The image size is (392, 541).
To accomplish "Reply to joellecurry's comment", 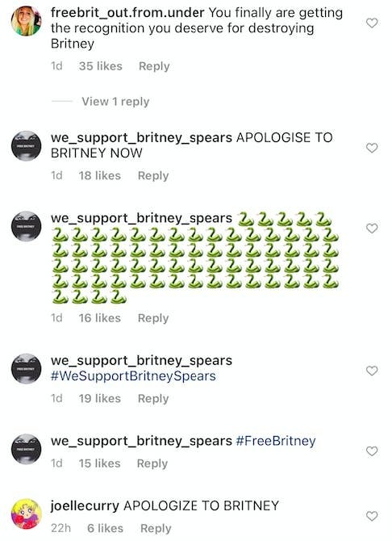I will 156,528.
